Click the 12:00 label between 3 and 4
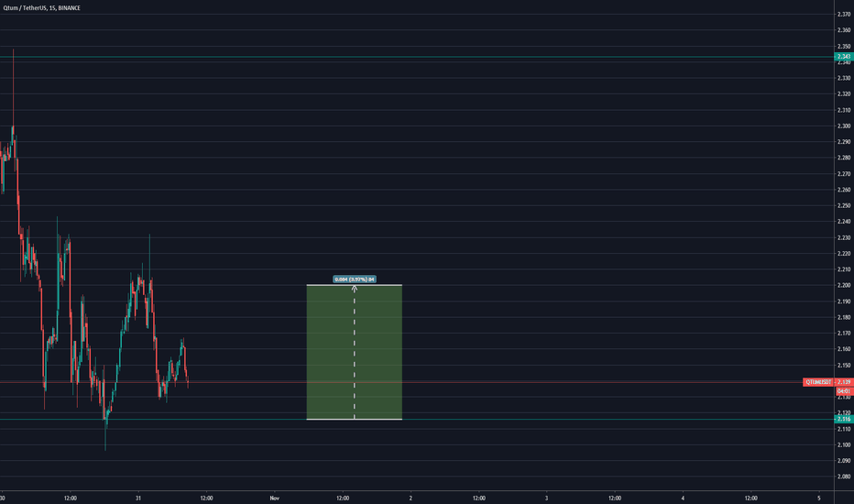Screen dimensions: 854x504 (615, 498)
